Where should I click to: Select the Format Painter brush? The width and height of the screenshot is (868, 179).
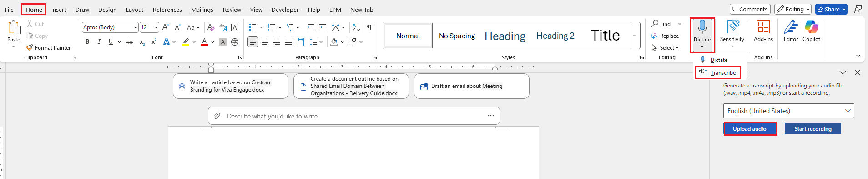point(30,47)
